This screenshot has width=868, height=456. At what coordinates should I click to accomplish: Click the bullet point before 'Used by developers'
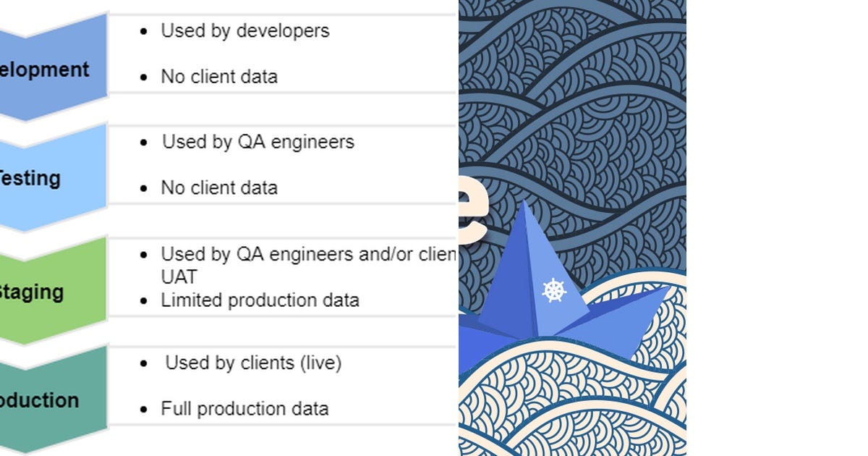click(x=145, y=31)
